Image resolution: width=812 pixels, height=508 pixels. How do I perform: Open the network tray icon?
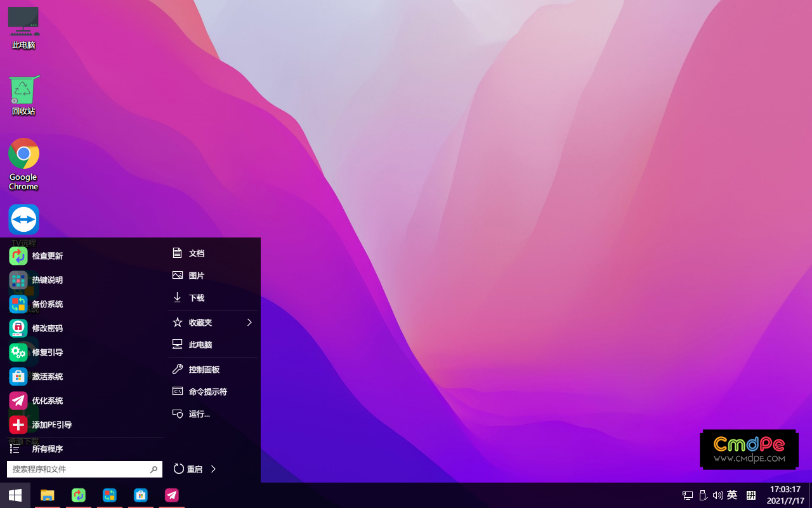click(688, 495)
